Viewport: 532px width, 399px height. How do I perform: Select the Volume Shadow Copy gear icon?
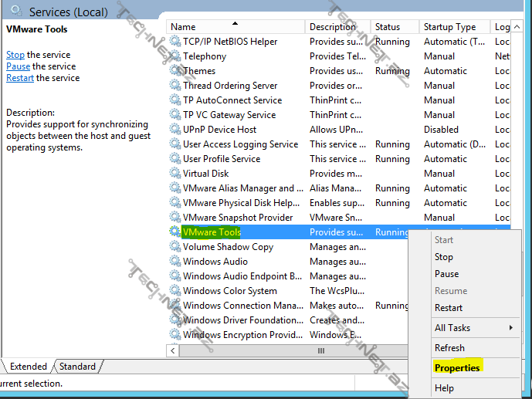(x=175, y=247)
